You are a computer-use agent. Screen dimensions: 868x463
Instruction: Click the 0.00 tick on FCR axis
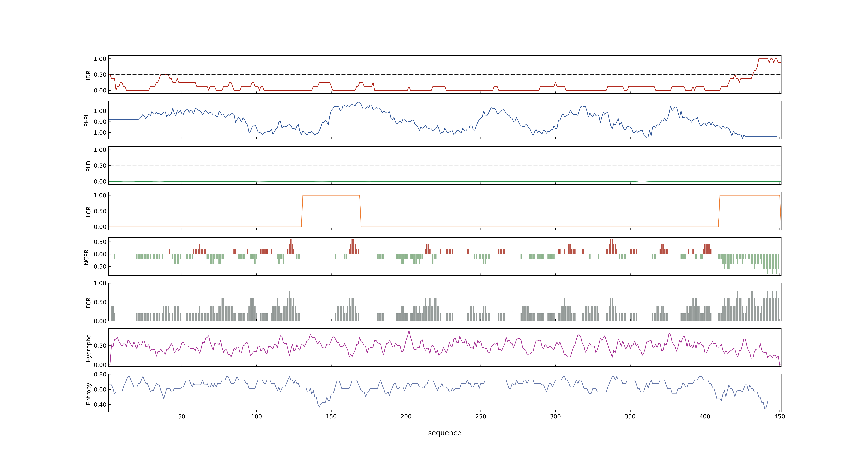(x=100, y=321)
